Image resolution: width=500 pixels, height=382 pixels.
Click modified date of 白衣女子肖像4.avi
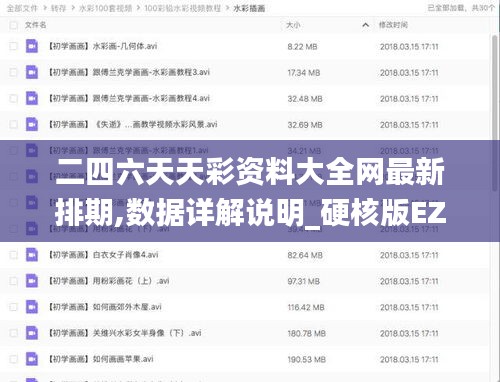[x=409, y=255]
